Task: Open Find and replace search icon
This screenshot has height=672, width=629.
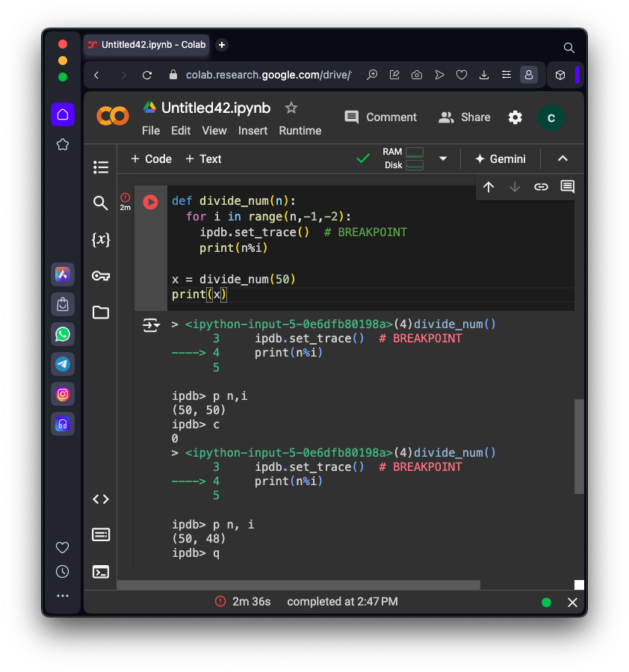Action: pyautogui.click(x=101, y=203)
